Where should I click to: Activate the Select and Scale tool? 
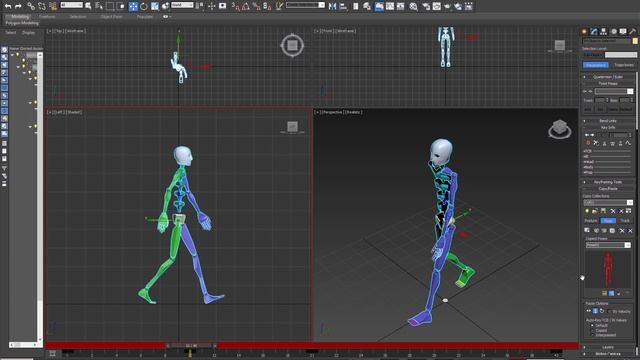pyautogui.click(x=155, y=6)
